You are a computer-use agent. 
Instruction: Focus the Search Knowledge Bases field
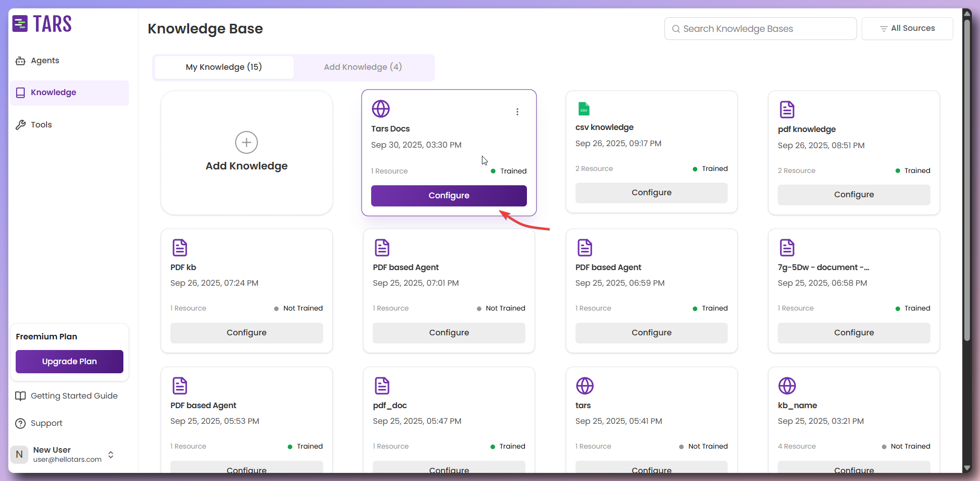point(761,29)
